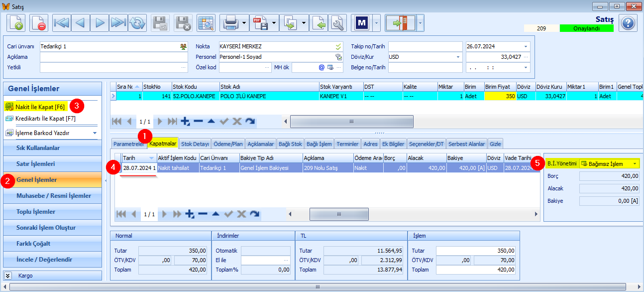Image resolution: width=644 pixels, height=292 pixels.
Task: Save with the floppy disk check icon
Action: coord(160,23)
